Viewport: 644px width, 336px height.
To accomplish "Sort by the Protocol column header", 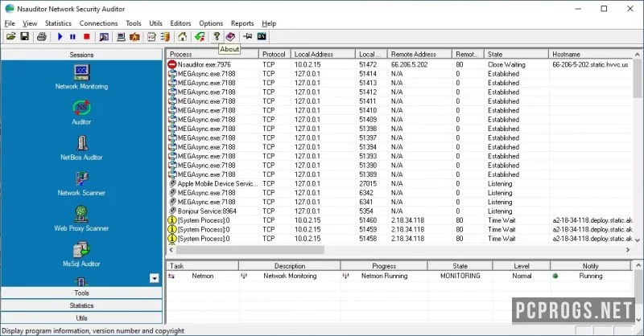I will point(275,54).
